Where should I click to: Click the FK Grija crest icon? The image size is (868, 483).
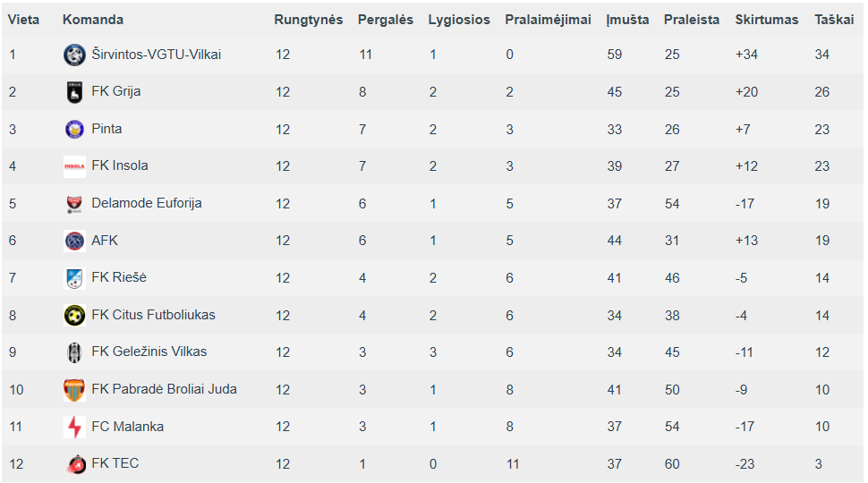point(74,92)
